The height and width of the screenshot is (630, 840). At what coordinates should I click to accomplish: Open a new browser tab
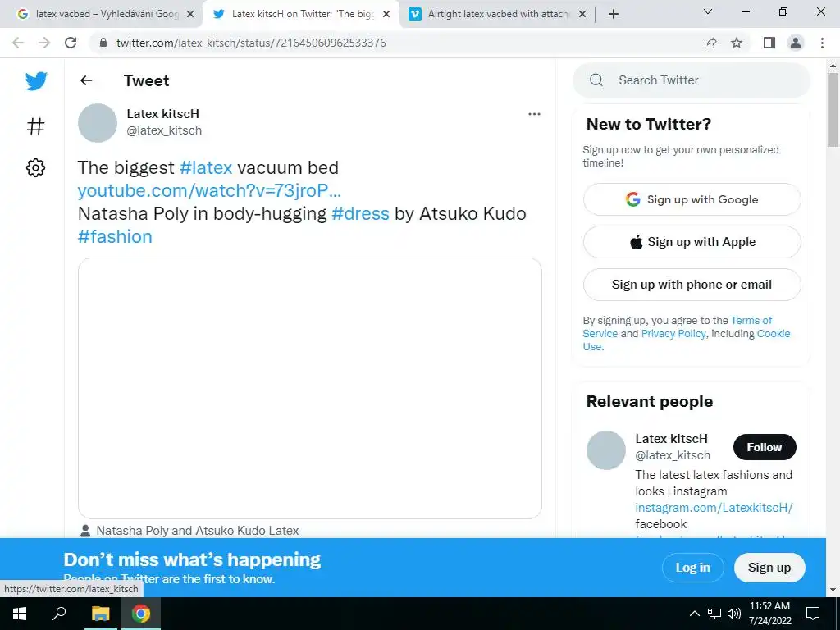click(614, 14)
